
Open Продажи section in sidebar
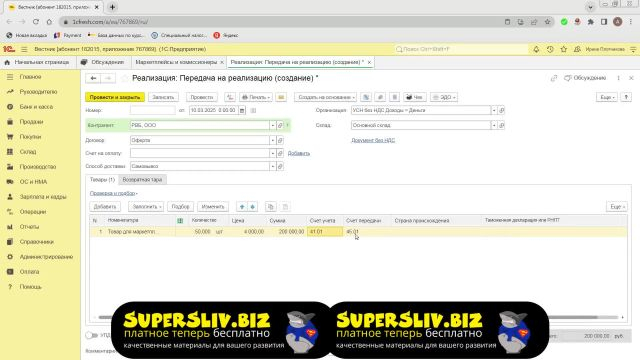31,122
